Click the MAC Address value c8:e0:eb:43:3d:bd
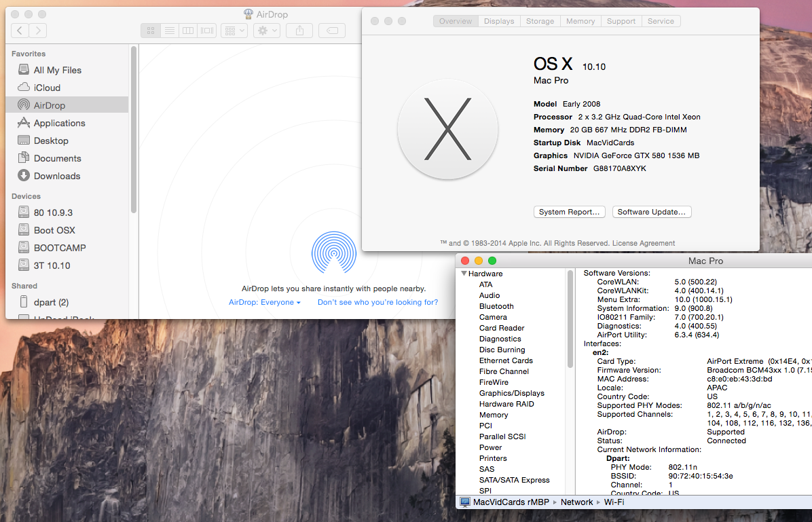Image resolution: width=812 pixels, height=522 pixels. [739, 379]
